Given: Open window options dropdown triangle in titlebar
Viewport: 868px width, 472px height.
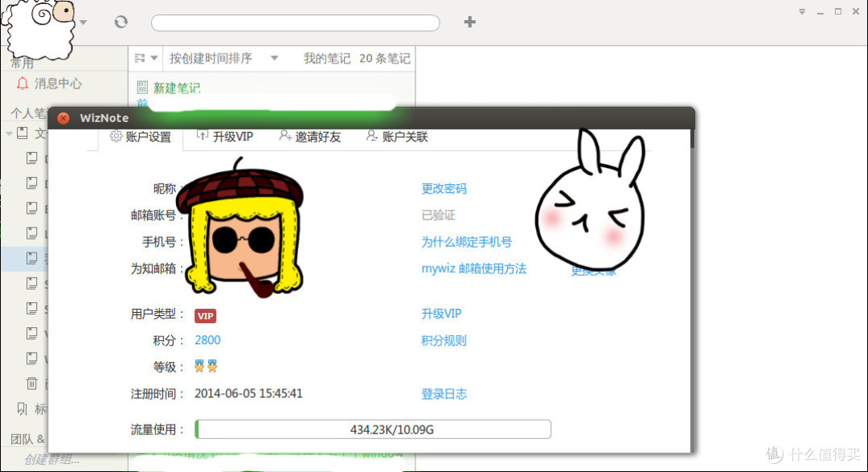Looking at the screenshot, I should (801, 11).
